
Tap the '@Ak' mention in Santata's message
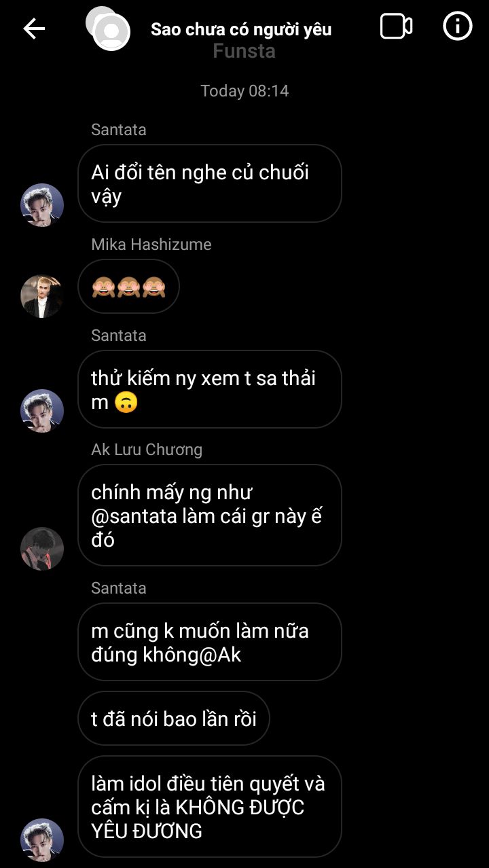[221, 655]
